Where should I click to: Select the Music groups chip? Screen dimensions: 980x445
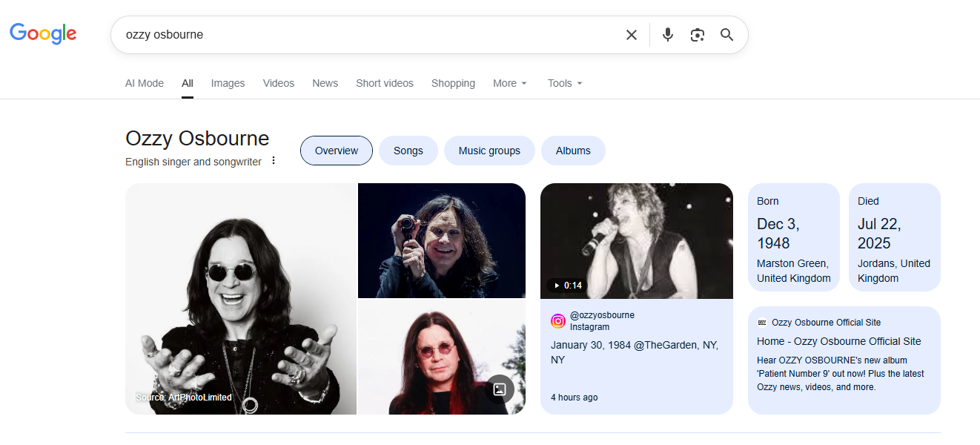(x=489, y=151)
